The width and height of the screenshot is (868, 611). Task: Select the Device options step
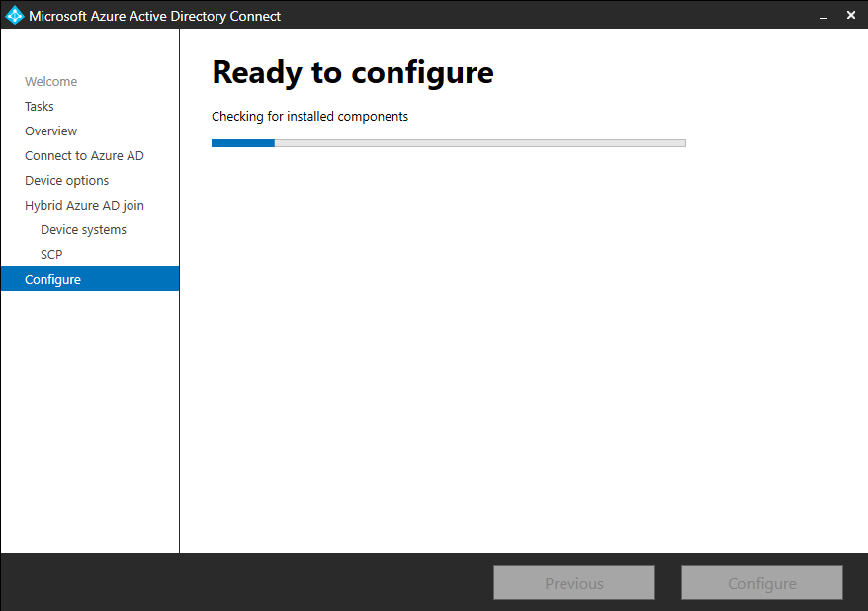66,180
